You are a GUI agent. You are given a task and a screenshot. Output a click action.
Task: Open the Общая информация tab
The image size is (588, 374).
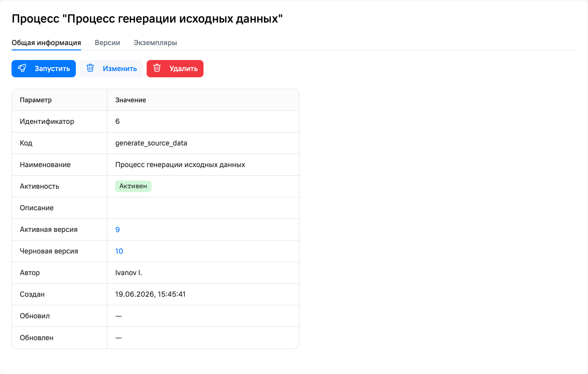(x=46, y=43)
